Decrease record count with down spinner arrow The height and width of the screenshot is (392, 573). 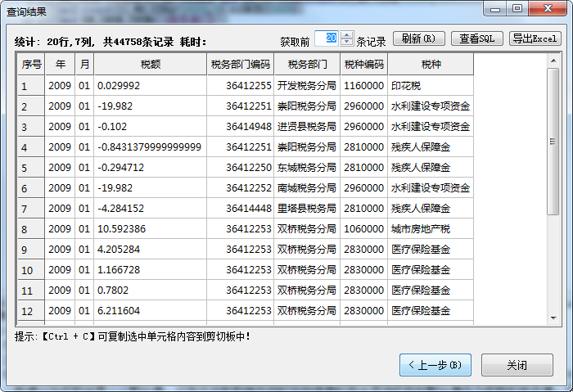(x=347, y=43)
